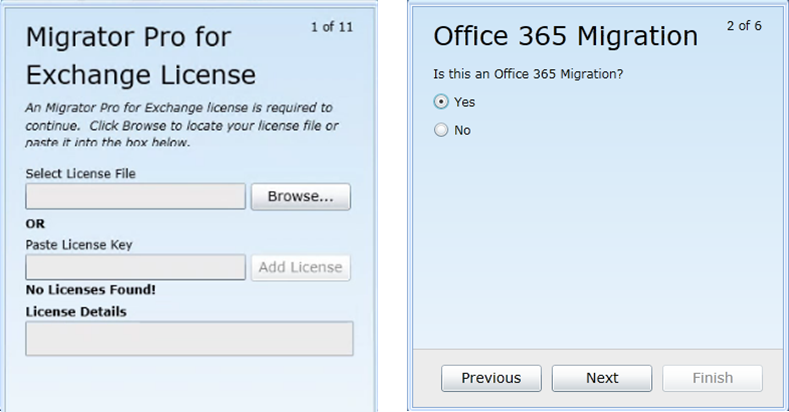Click the 'No Licenses Found!' message

[90, 290]
